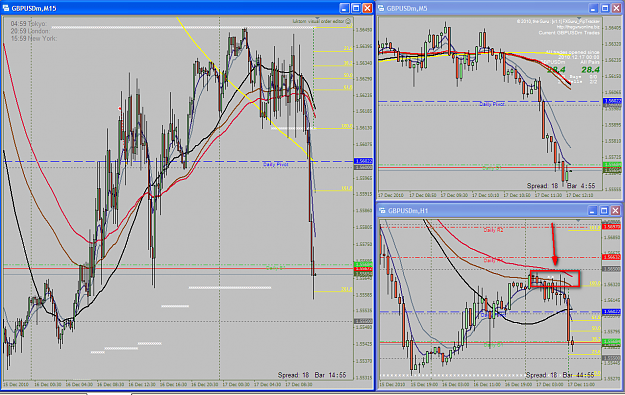Click the 50.0 Fibonacci label in M15 chart

click(x=348, y=75)
